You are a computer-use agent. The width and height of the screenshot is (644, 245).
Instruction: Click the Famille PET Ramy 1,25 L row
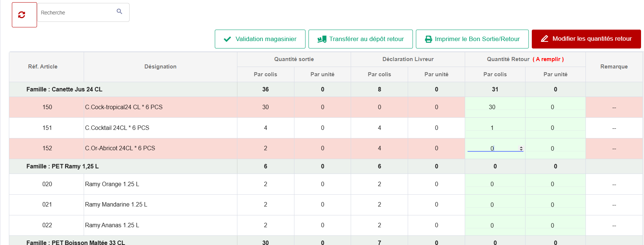tap(63, 167)
